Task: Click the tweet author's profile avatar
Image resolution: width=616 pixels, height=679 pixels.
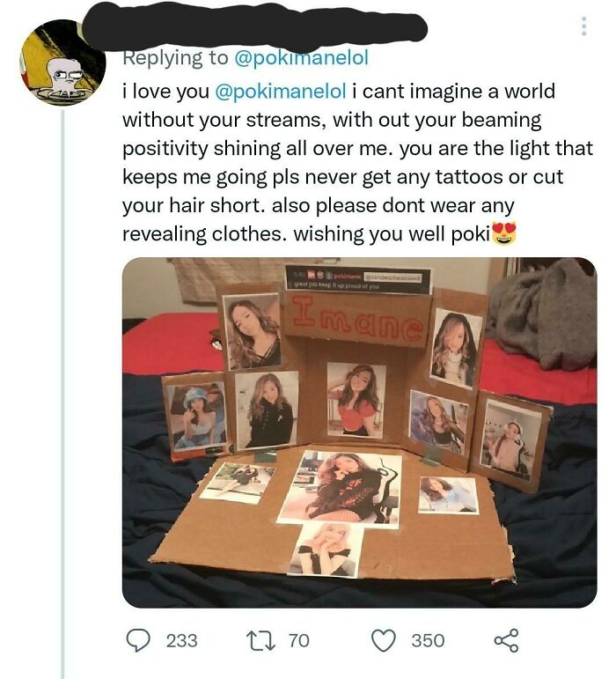Action: point(62,63)
